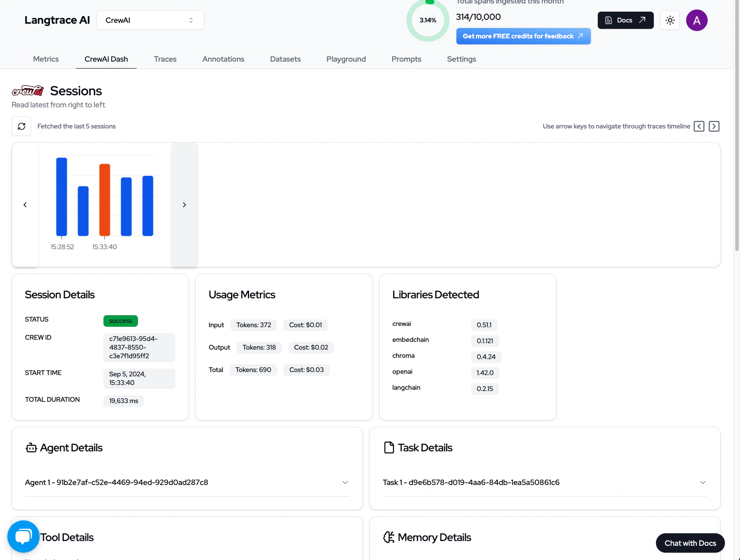Click the Chat with Docs button
Screen dimensions: 740x560
(690, 543)
